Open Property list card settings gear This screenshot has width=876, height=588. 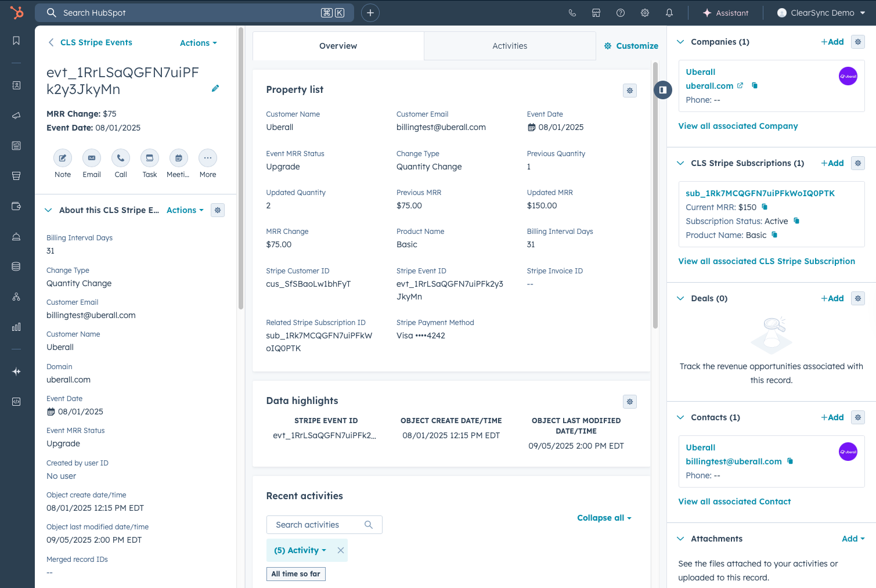pyautogui.click(x=630, y=91)
